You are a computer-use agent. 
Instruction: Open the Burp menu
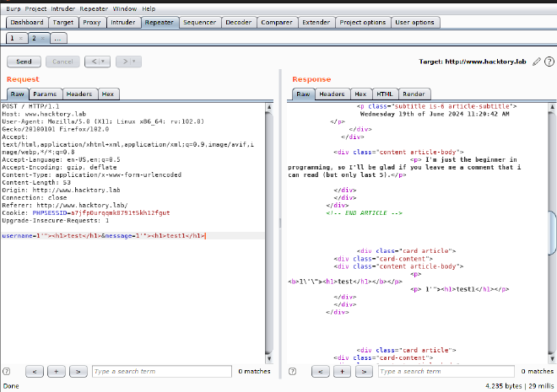(x=14, y=9)
